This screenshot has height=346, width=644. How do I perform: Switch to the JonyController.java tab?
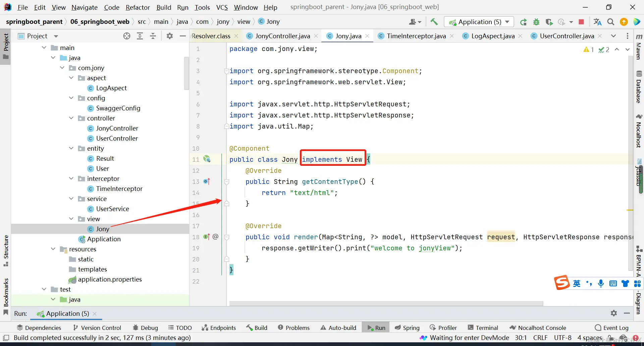pos(282,36)
